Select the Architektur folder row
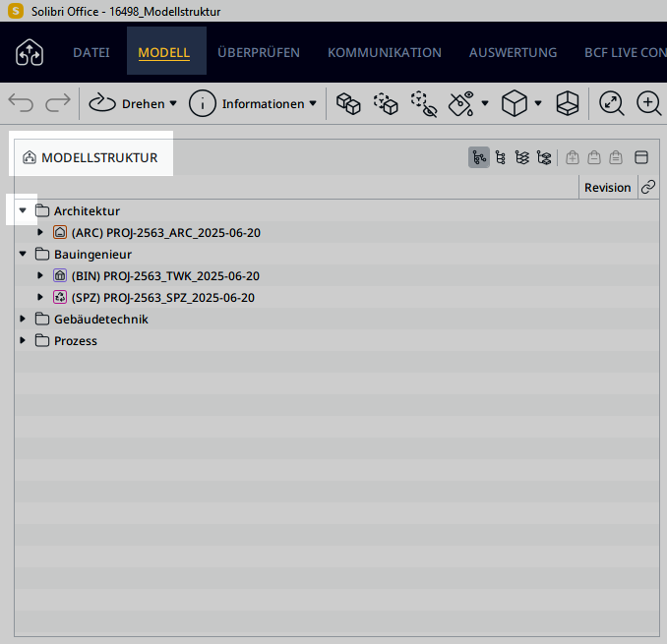The image size is (667, 644). click(336, 210)
